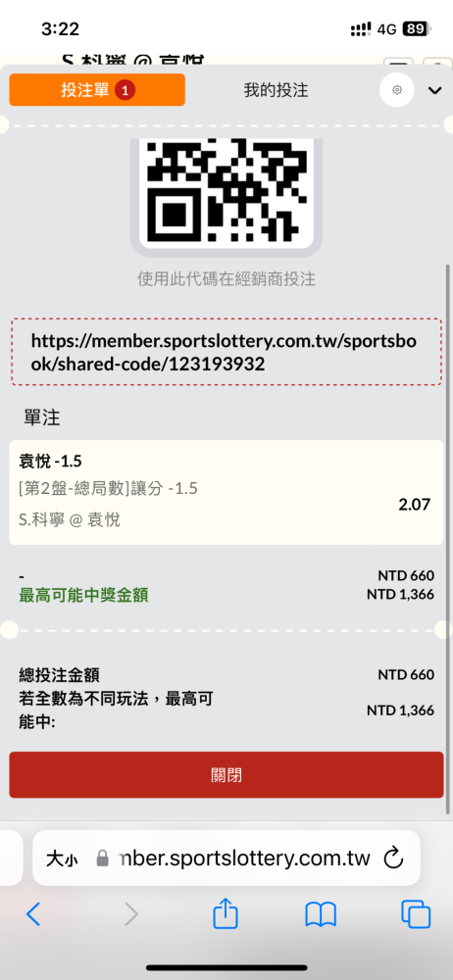This screenshot has width=453, height=980.
Task: Select the 袁悅 -1.5 bet card
Action: [226, 493]
